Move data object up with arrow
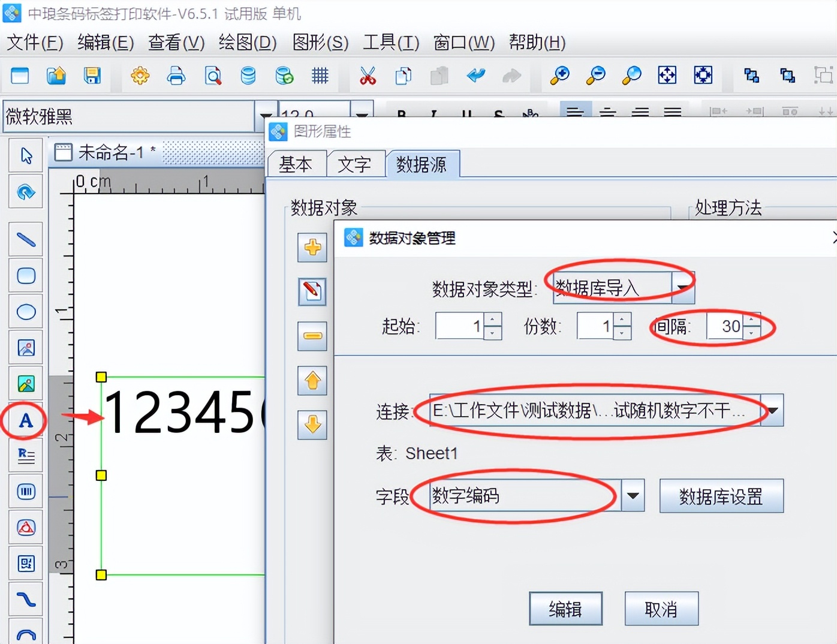The width and height of the screenshot is (837, 644). 312,380
